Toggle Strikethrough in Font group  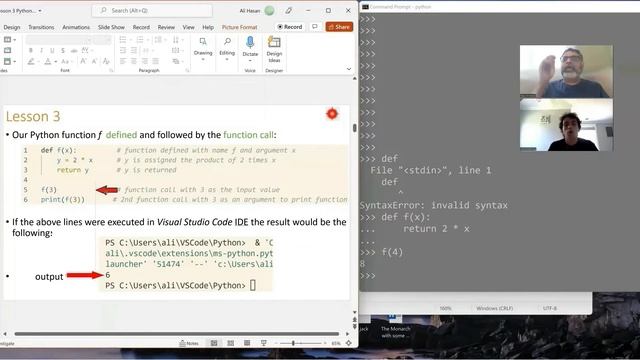coord(74,51)
